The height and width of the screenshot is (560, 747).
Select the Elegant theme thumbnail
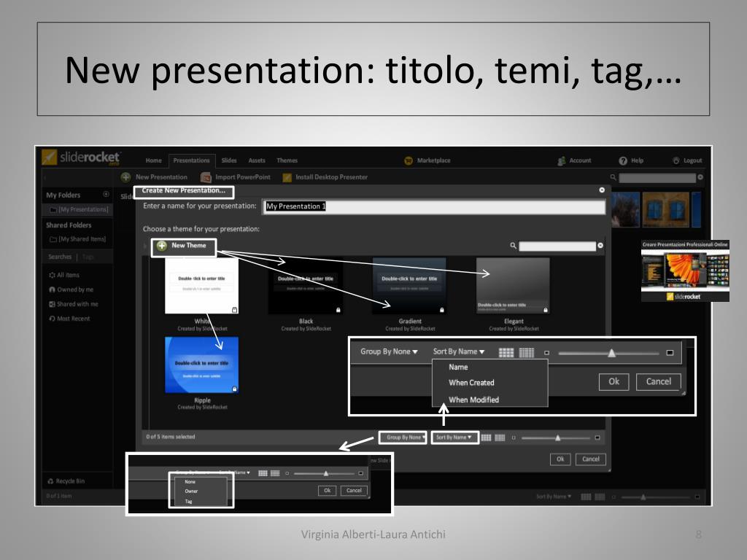click(513, 286)
